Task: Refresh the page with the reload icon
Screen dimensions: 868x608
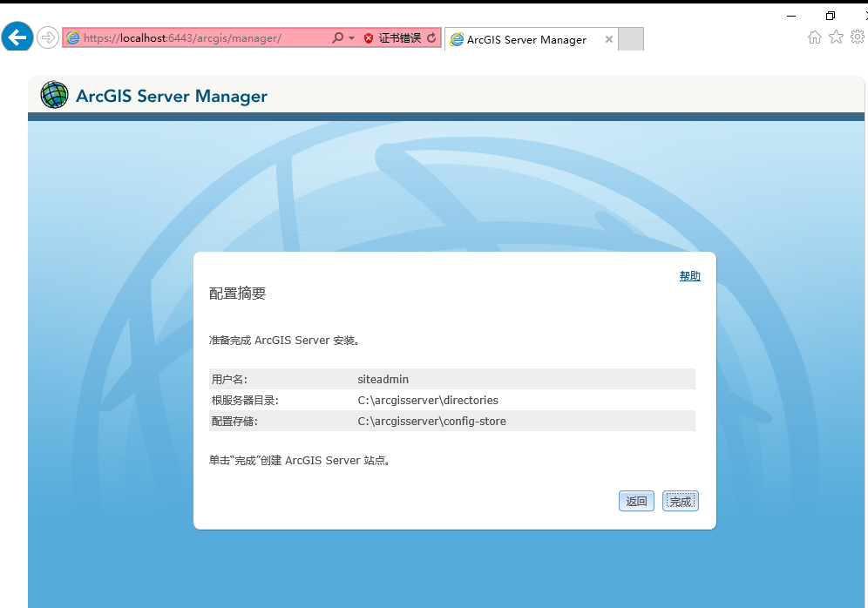Action: click(431, 37)
